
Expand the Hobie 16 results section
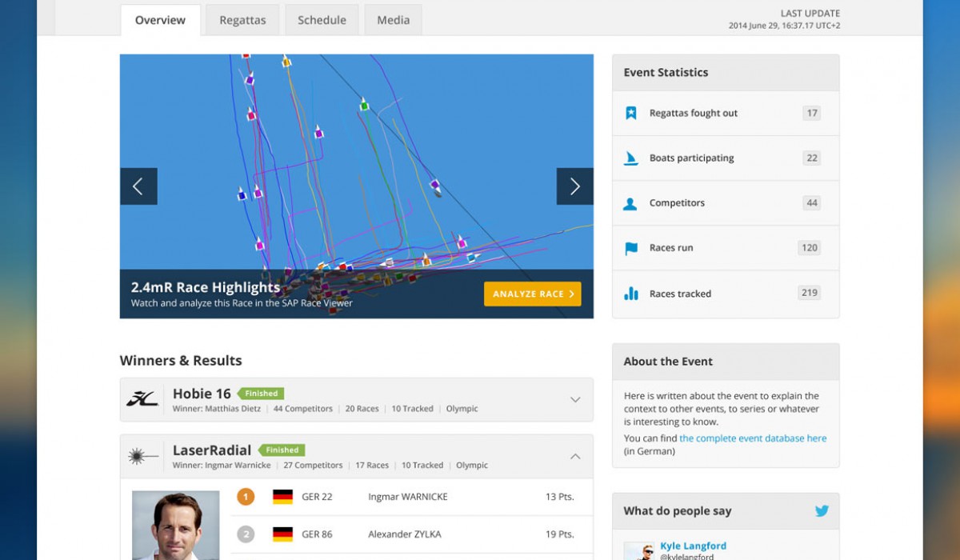click(x=574, y=399)
